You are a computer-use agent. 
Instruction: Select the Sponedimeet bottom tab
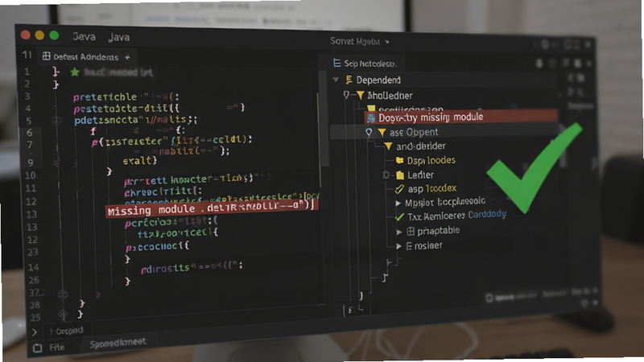pyautogui.click(x=118, y=343)
